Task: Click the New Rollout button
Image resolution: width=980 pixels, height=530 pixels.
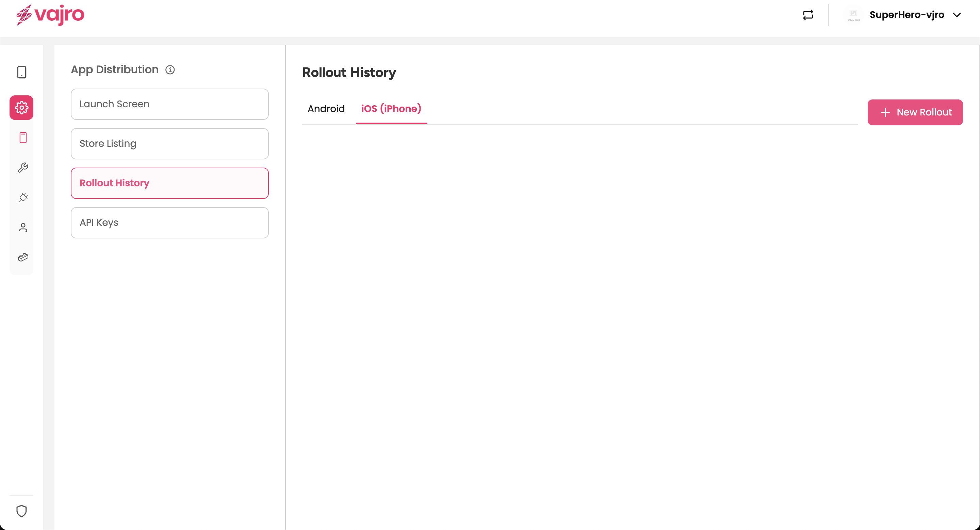Action: point(915,112)
